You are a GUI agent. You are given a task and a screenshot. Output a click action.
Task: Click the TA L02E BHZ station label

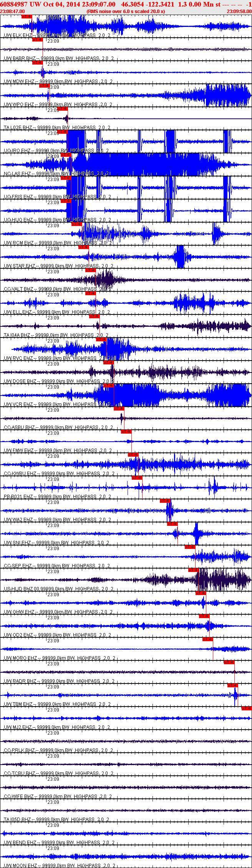(57, 128)
